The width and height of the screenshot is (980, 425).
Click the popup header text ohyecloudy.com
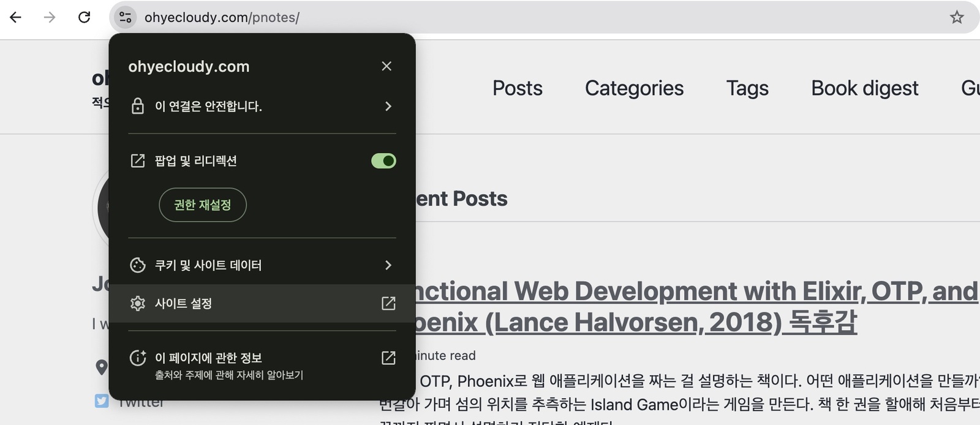(x=189, y=66)
